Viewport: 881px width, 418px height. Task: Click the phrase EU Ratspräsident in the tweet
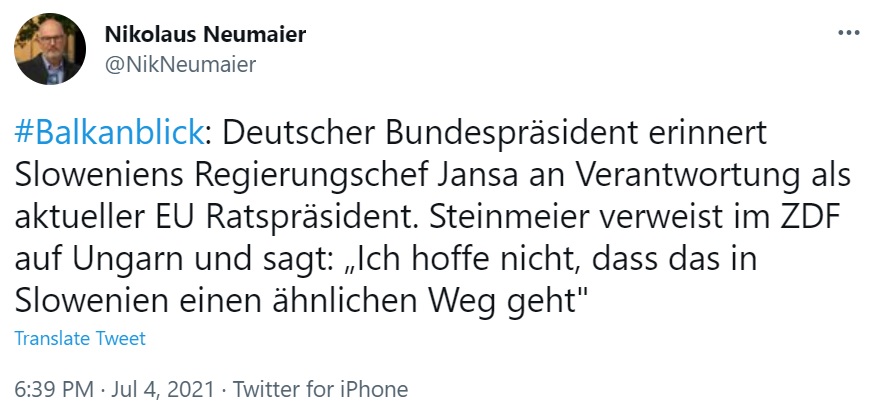(x=270, y=218)
